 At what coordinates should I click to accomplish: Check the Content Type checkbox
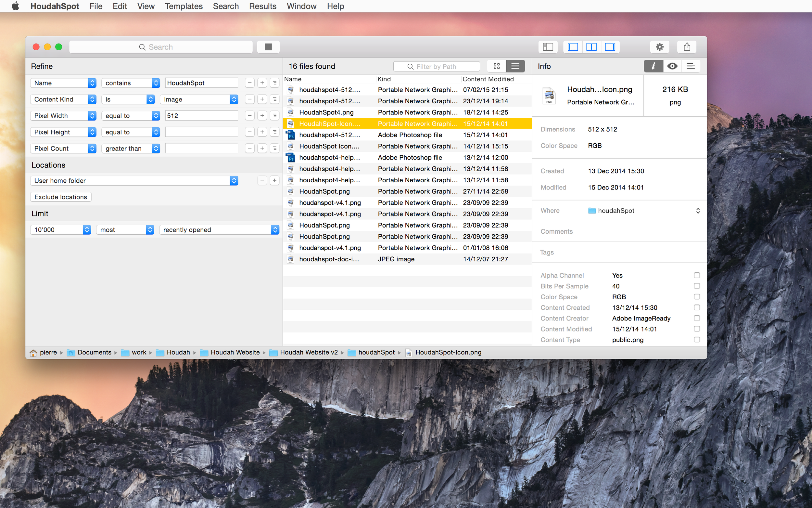696,340
